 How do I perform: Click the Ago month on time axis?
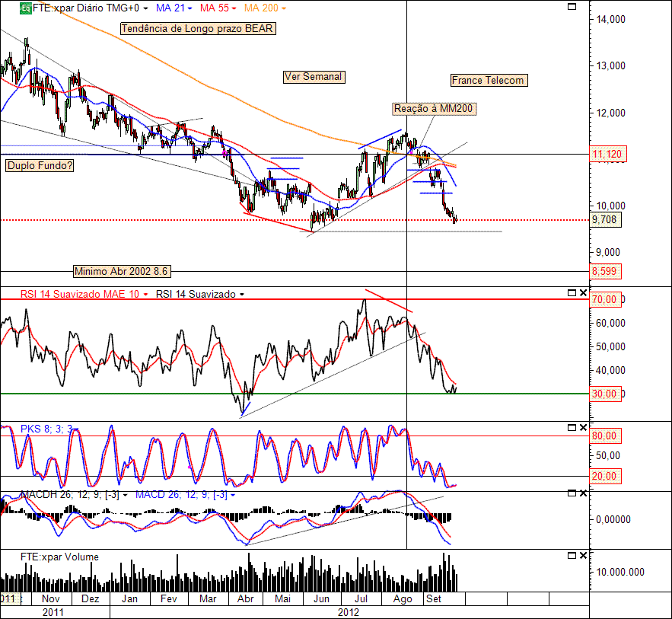pos(403,599)
